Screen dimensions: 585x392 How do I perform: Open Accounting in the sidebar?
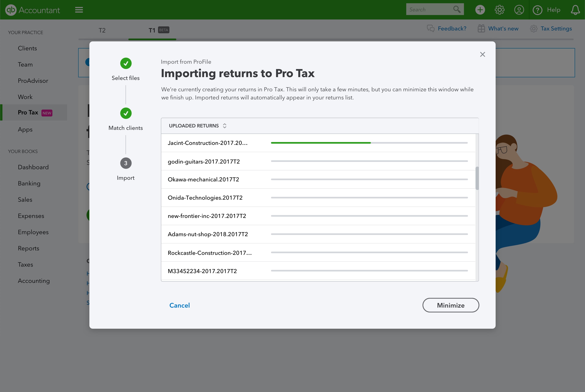(34, 281)
